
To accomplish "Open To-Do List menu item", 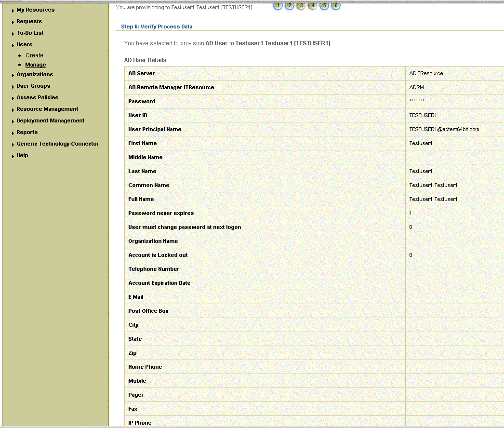I will [x=30, y=33].
